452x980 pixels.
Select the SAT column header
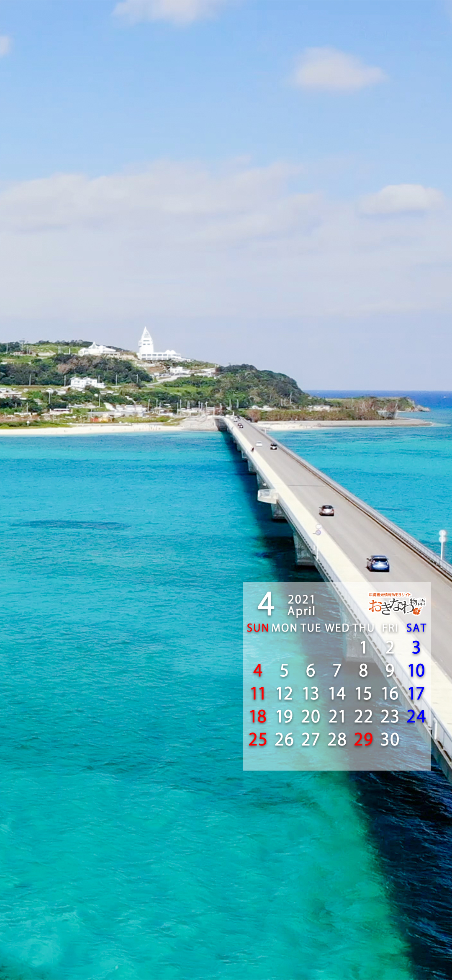pos(416,628)
